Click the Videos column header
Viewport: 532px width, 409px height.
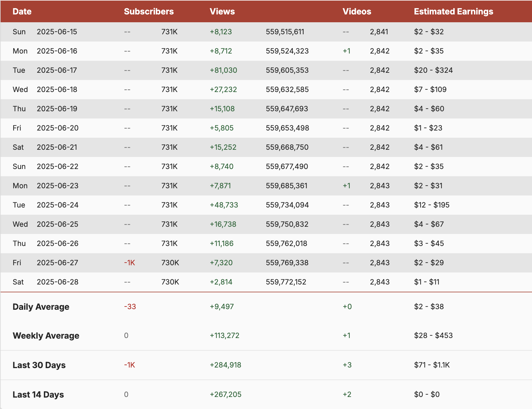[x=357, y=11]
